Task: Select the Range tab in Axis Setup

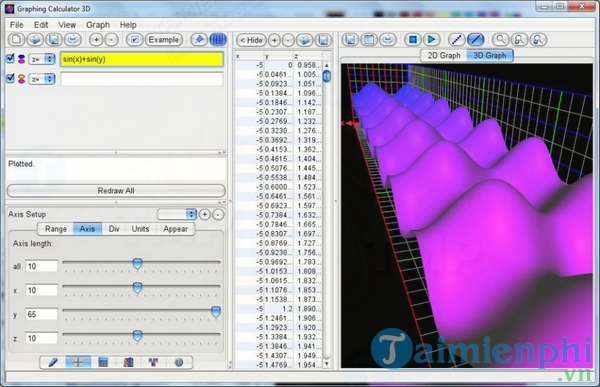Action: point(56,229)
